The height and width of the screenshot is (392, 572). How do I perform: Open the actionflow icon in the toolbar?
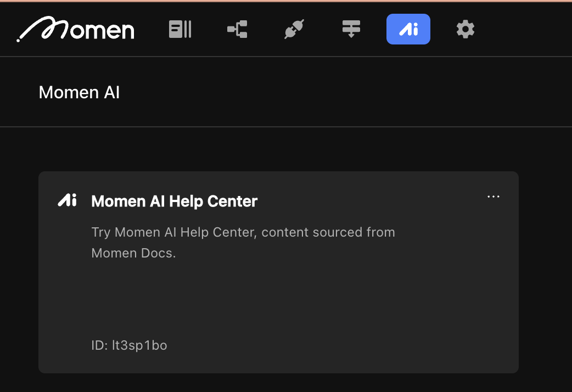351,29
